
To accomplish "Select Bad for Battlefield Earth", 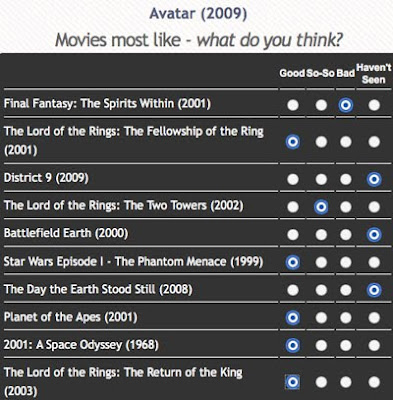I will point(346,235).
